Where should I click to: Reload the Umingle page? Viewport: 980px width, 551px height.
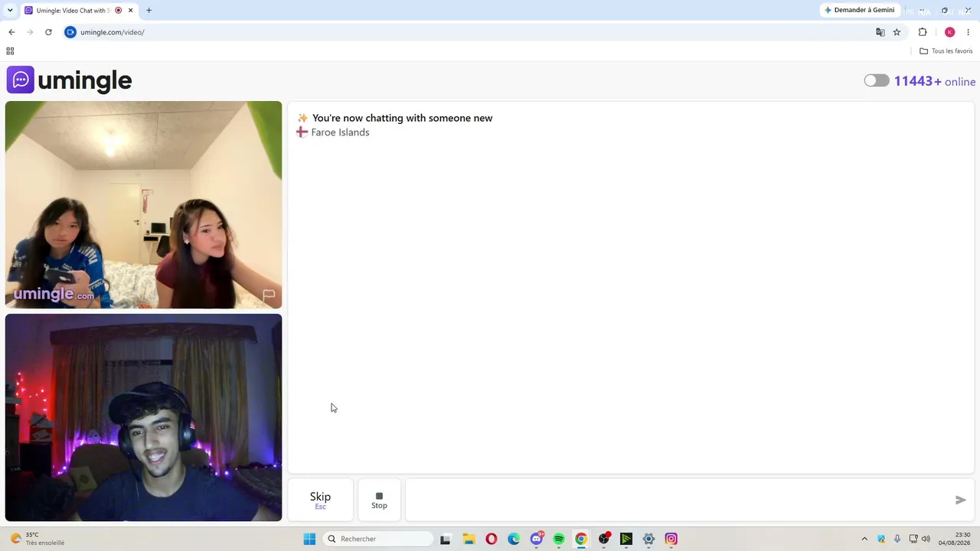tap(48, 32)
